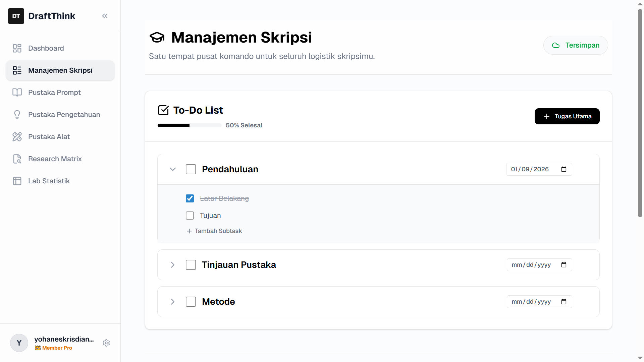
Task: Check the Pendahuluan task checkbox
Action: pyautogui.click(x=191, y=169)
